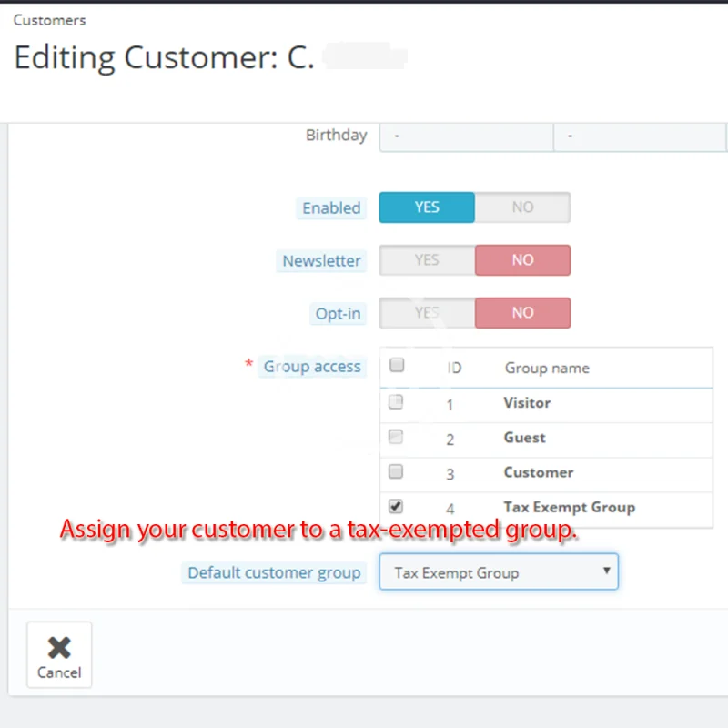Open the second Birthday dropdown
Screen dimensions: 728x728
(640, 136)
